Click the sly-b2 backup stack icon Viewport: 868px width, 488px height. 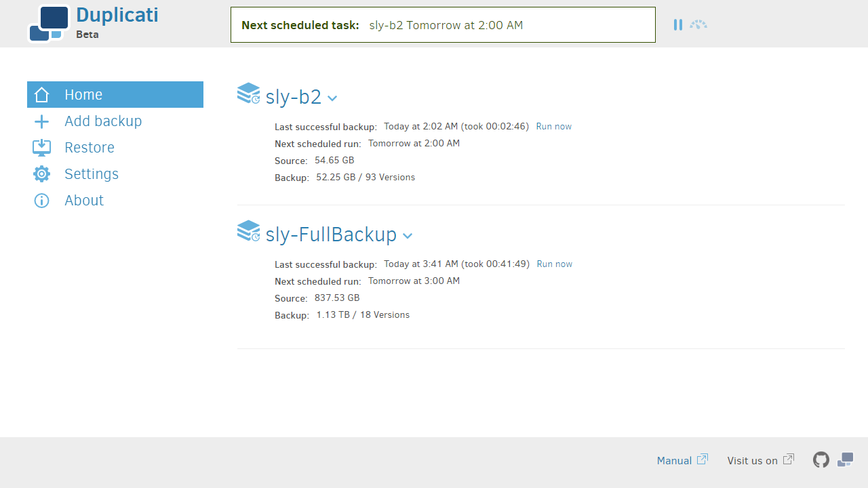pyautogui.click(x=248, y=94)
